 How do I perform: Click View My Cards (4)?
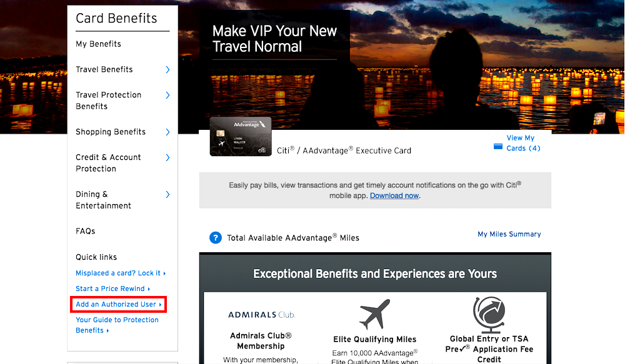coord(521,144)
